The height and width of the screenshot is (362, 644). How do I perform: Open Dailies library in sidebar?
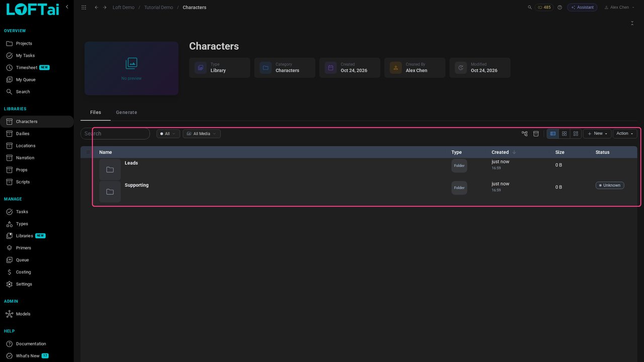[23, 134]
